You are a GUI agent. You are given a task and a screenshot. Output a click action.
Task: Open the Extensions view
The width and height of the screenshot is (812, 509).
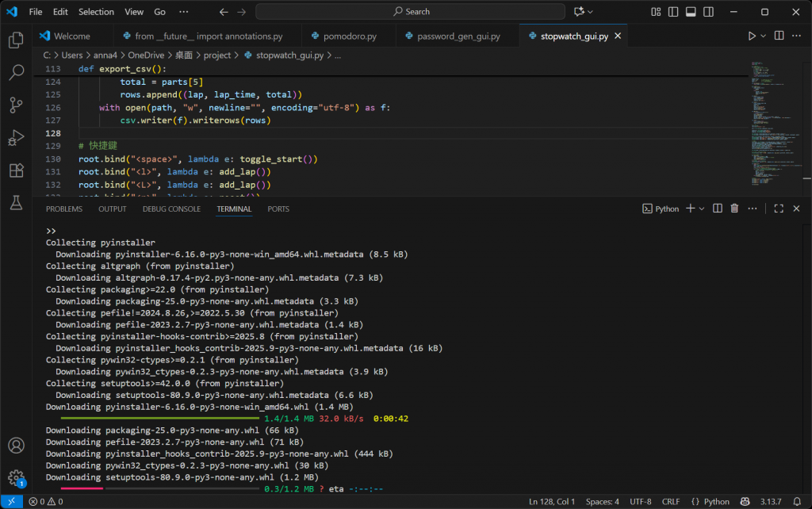pos(16,170)
